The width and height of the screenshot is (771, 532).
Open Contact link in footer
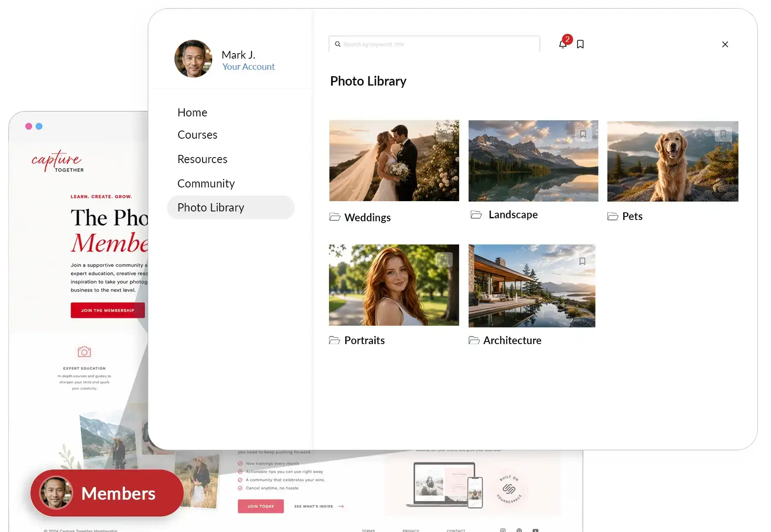456,531
